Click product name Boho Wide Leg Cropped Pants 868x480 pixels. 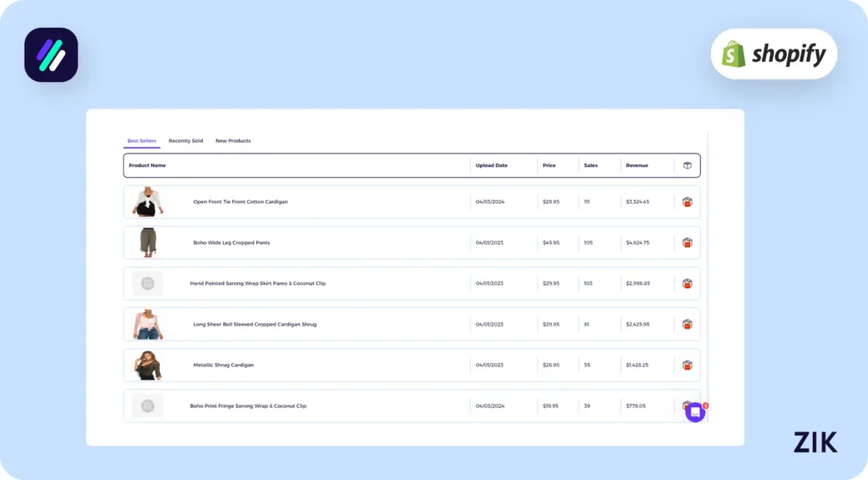click(x=231, y=243)
